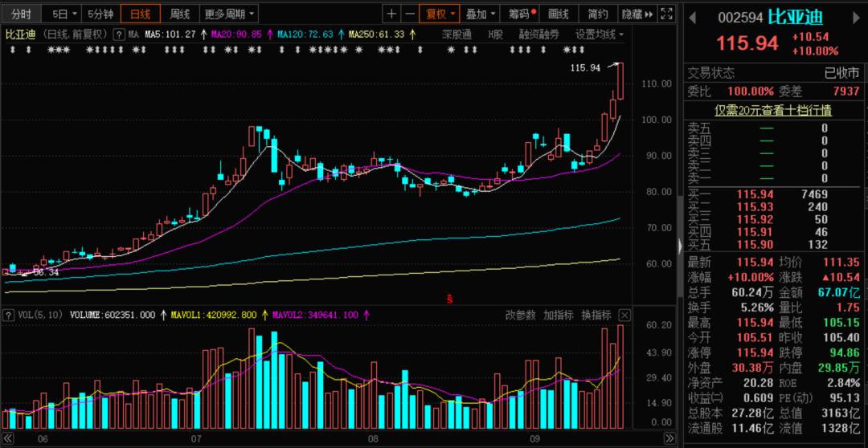
Task: Toggle 深股通 overlay
Action: click(x=457, y=35)
